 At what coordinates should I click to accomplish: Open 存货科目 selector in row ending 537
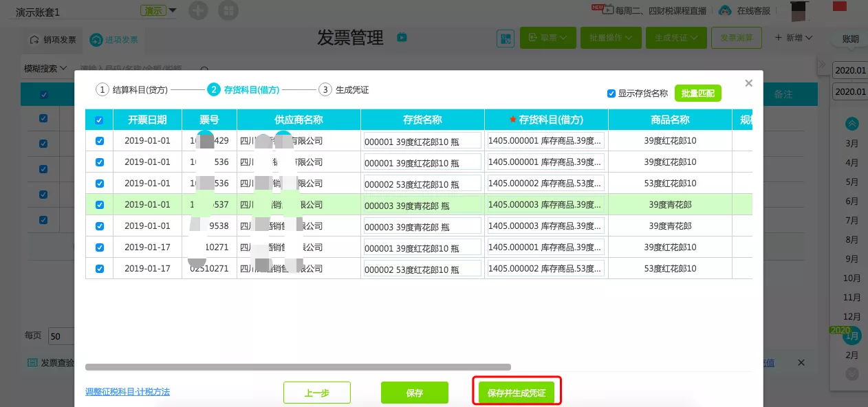[x=545, y=205]
